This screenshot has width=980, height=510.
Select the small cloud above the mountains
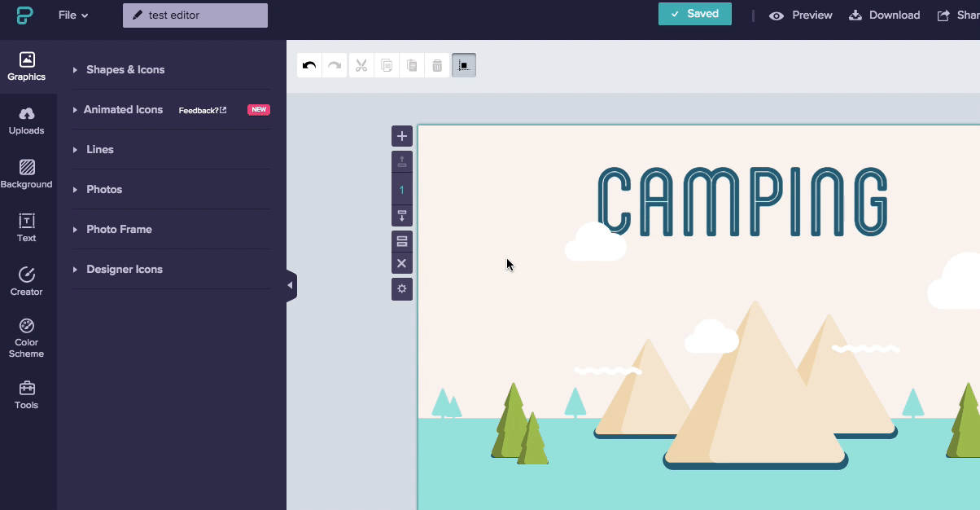pyautogui.click(x=711, y=336)
